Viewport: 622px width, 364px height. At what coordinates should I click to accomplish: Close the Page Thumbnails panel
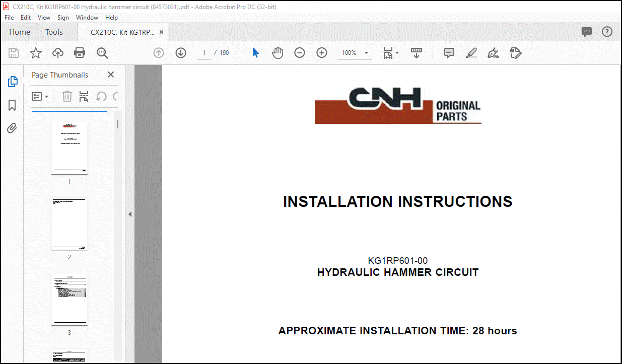(111, 75)
